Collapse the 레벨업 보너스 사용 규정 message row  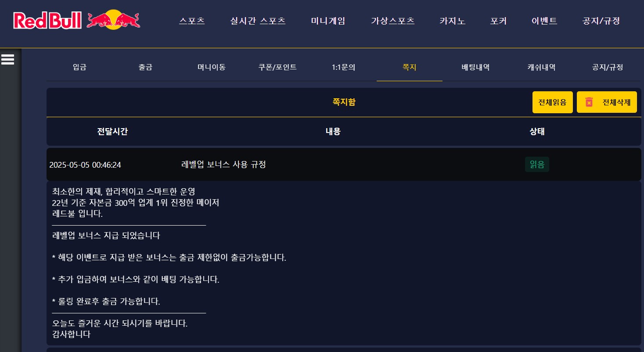[344, 165]
